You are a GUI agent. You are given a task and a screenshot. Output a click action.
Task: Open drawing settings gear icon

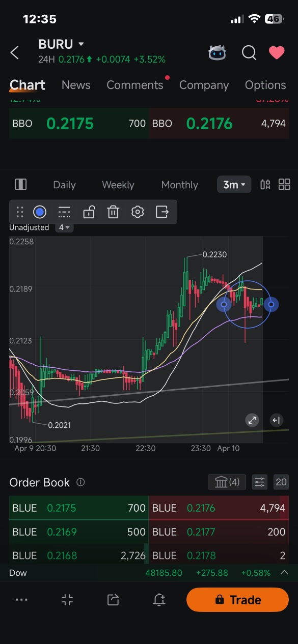coord(138,212)
